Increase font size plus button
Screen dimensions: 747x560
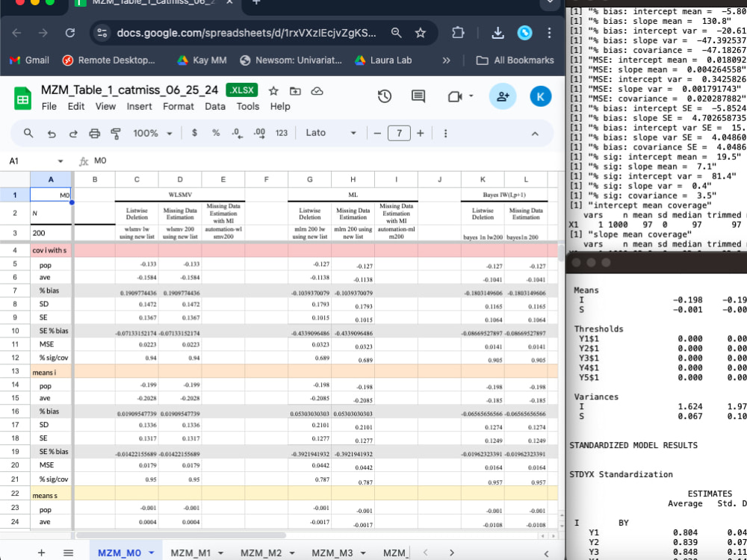[420, 134]
